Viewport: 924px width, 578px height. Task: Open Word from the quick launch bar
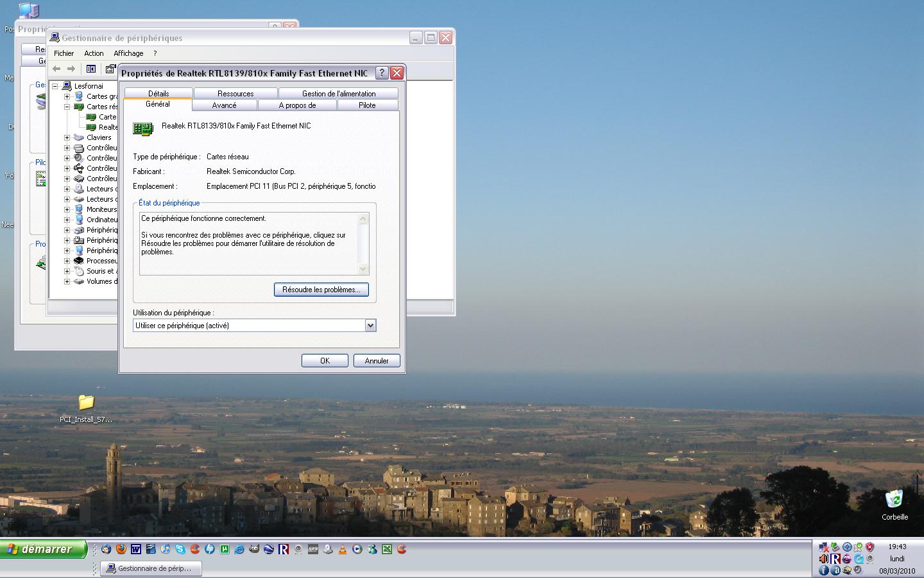135,549
